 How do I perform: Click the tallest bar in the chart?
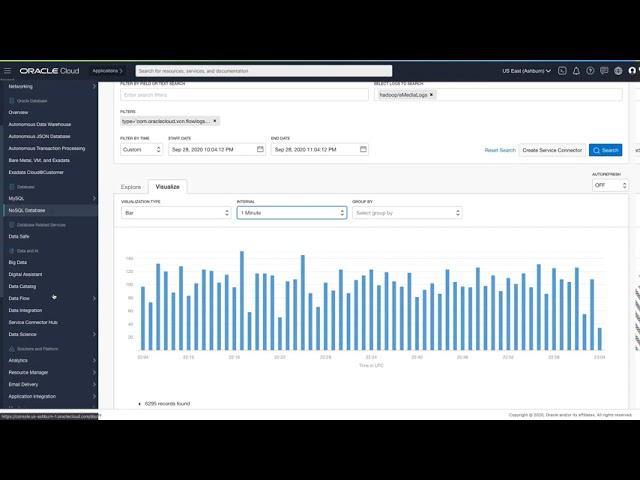pos(242,300)
